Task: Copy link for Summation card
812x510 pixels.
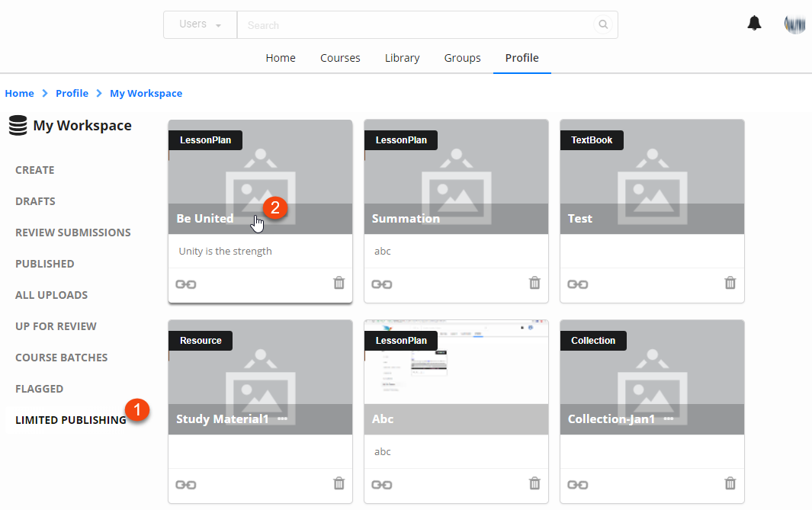Action: point(382,284)
